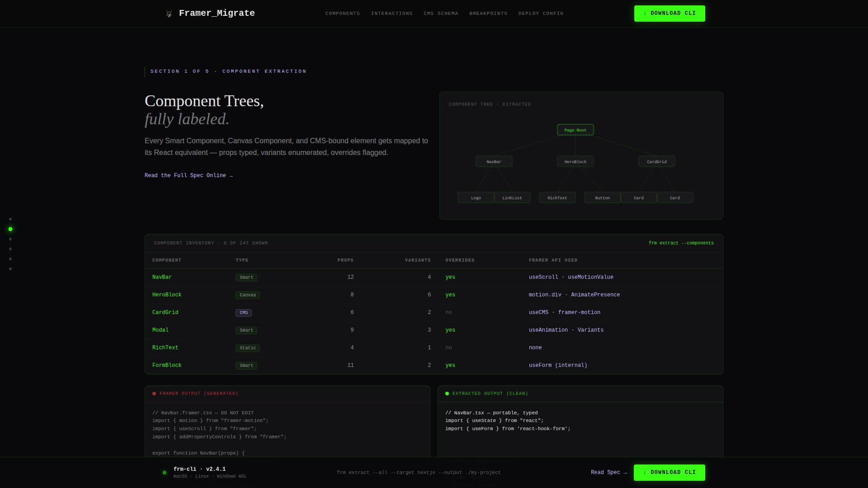Select the Page.Root tree node
Screen dimensions: 868x488
(575, 130)
